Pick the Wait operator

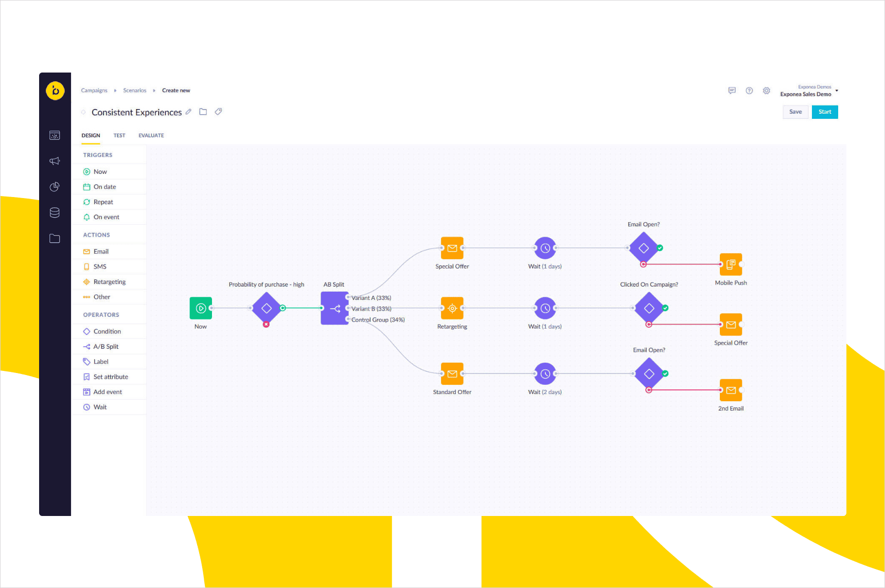tap(99, 407)
